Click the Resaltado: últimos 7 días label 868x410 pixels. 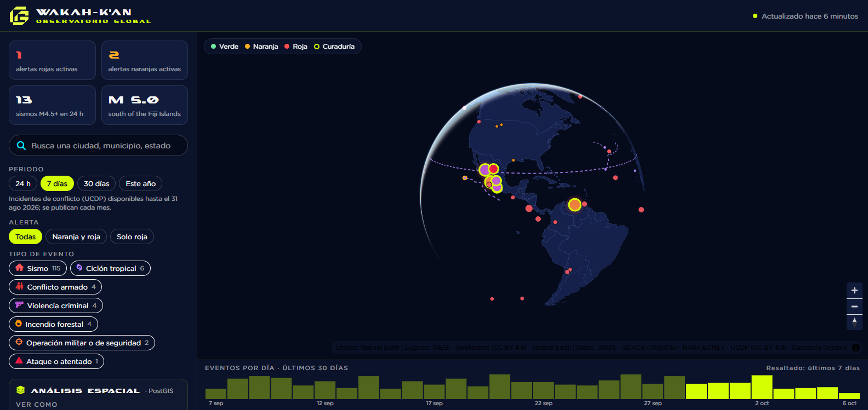(x=813, y=368)
